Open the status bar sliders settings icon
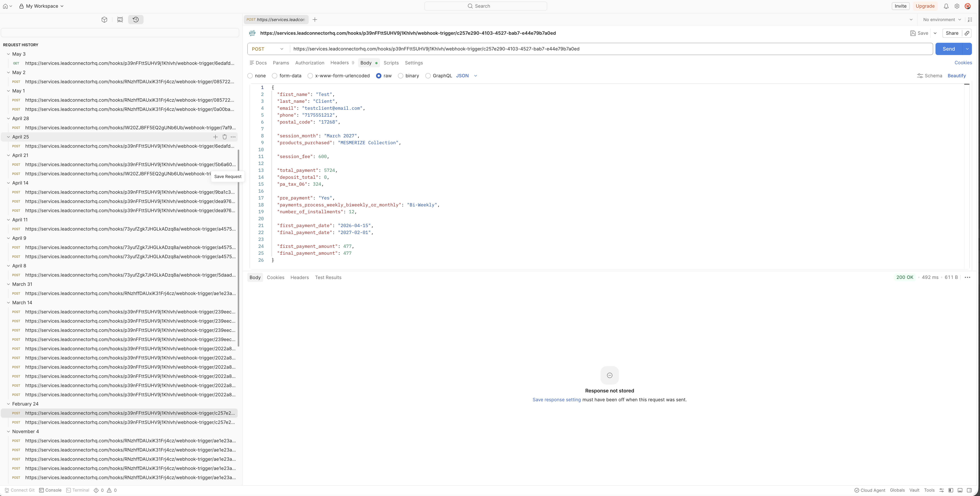The height and width of the screenshot is (496, 980). click(942, 490)
